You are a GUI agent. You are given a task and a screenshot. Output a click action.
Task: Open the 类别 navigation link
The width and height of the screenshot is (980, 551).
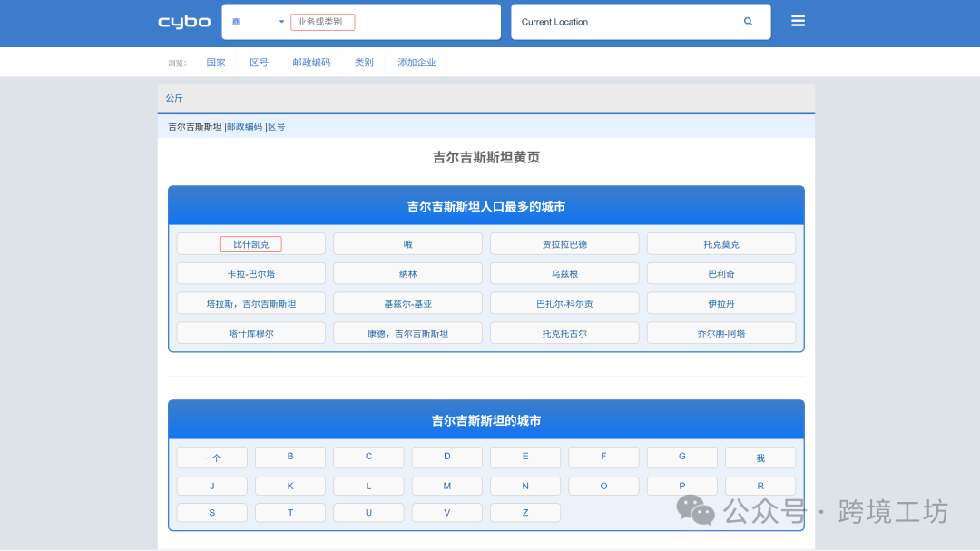click(364, 62)
